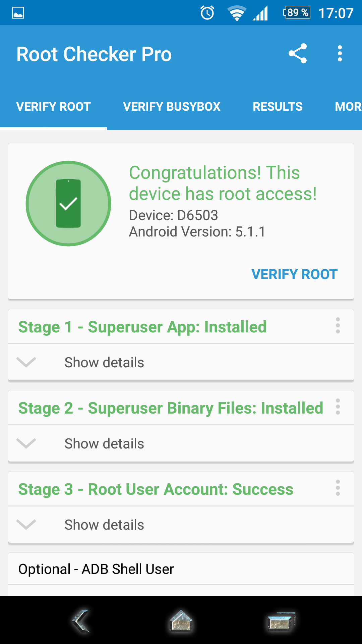Expand Stage 2 Superuser Binary Files details

(x=104, y=444)
